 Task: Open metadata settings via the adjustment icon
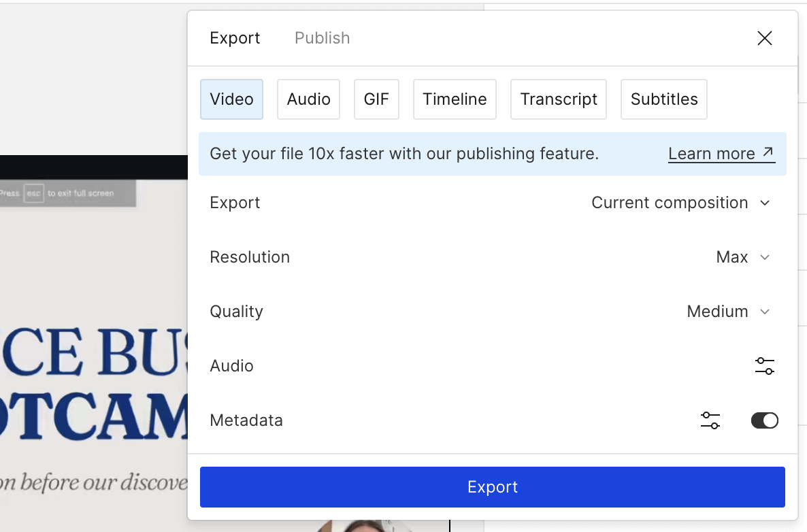point(710,420)
